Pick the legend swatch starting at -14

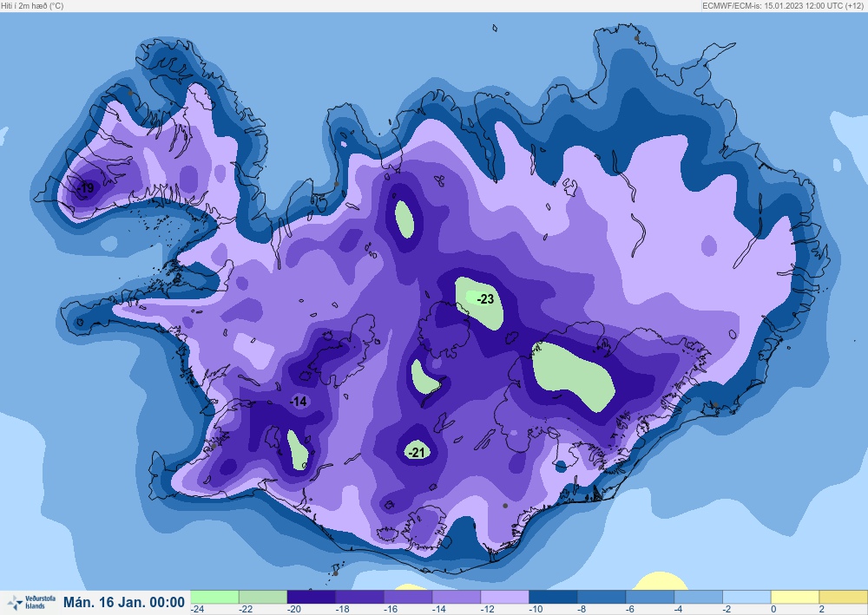click(457, 597)
